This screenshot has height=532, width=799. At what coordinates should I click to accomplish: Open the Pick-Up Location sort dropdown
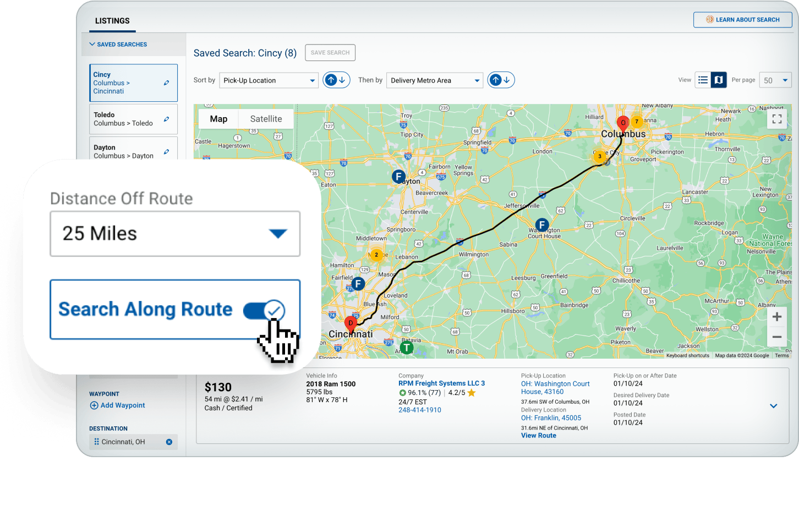269,80
